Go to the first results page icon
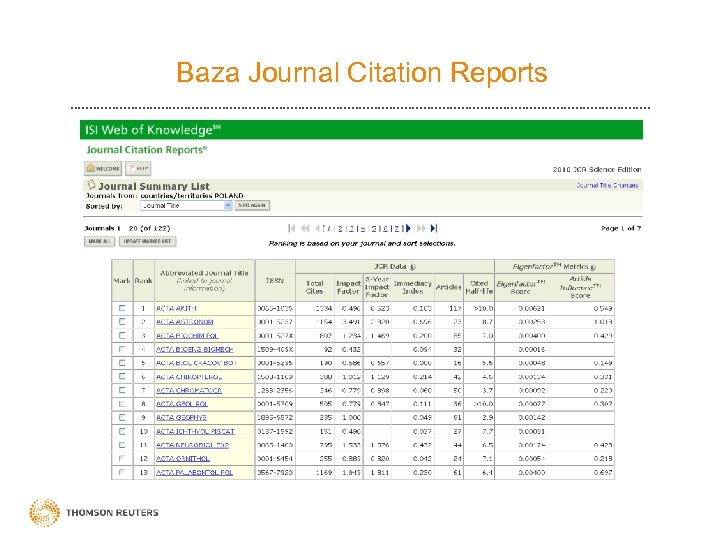This screenshot has height=540, width=720. (x=292, y=228)
